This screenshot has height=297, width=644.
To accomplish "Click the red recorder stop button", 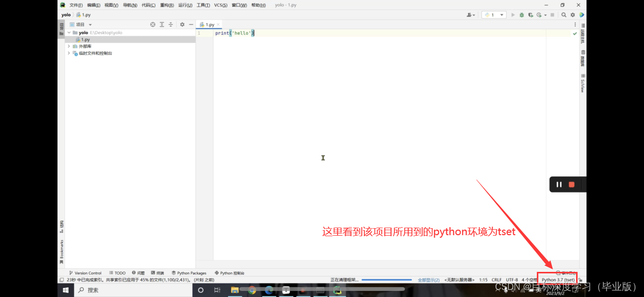I will (572, 184).
